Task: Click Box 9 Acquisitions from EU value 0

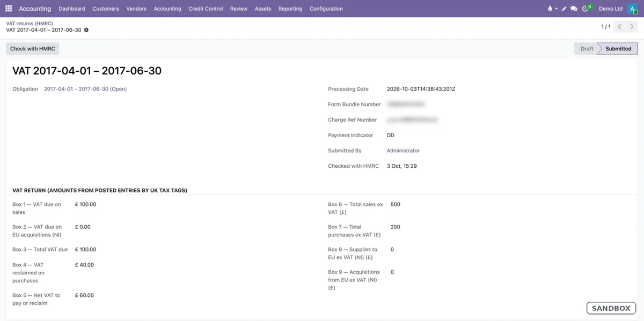Action: point(392,272)
